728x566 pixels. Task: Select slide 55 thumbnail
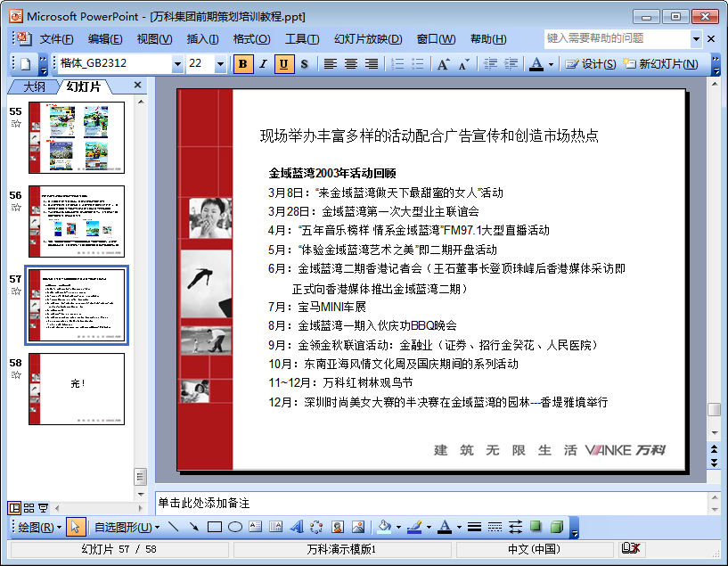click(77, 137)
